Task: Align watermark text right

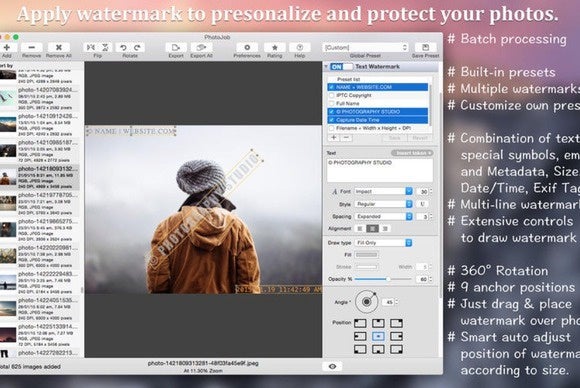Action: click(x=385, y=229)
